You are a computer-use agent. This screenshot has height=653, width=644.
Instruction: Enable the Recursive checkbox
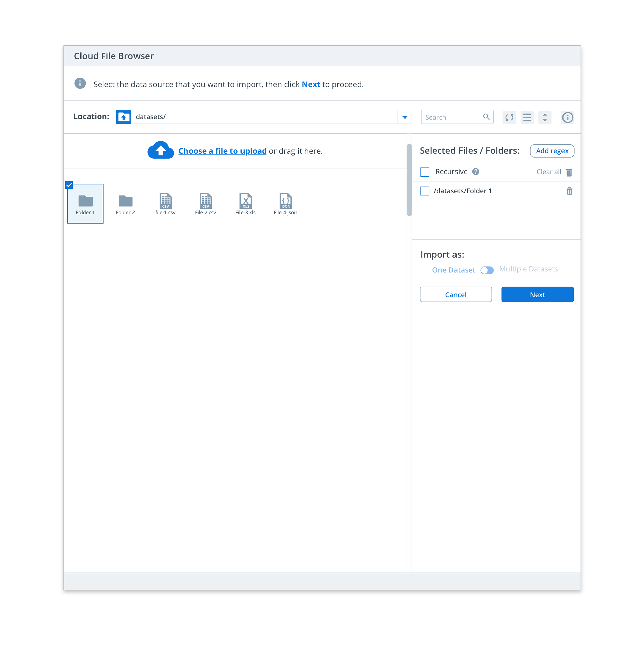point(425,172)
